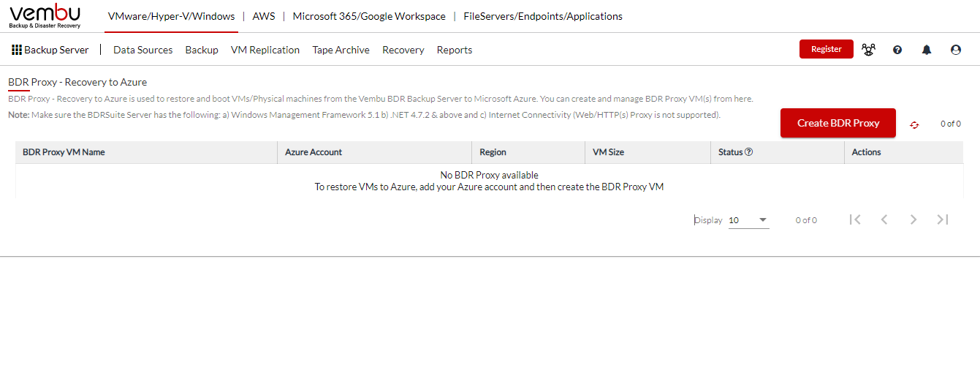980x368 pixels.
Task: Switch to the AWS tab
Action: tap(264, 16)
